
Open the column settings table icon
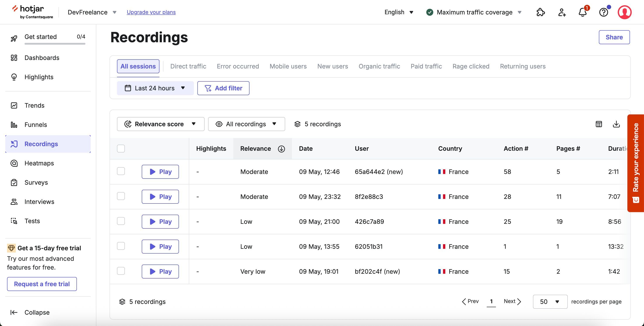point(599,124)
